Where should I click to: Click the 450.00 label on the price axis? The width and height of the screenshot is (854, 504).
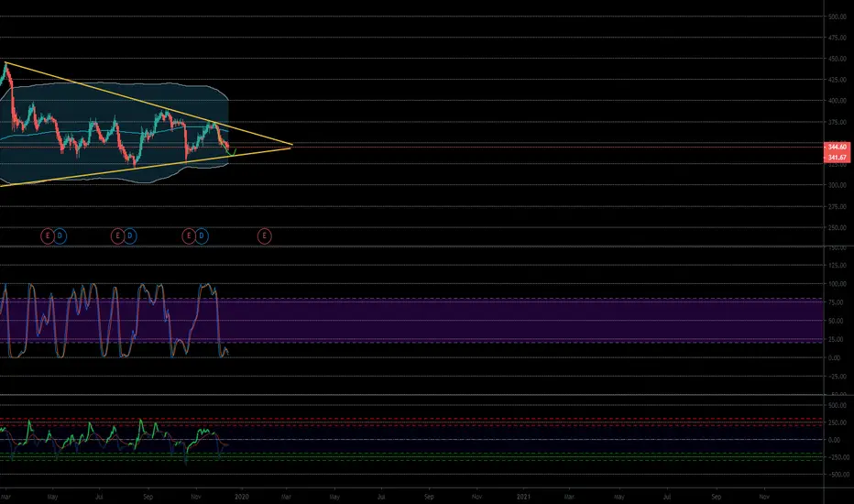point(838,59)
